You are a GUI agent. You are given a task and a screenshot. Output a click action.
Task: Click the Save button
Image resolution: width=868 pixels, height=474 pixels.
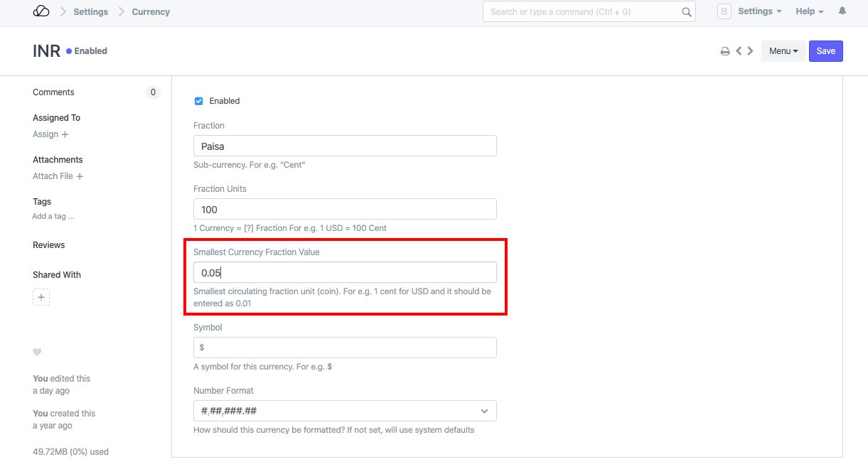[x=825, y=51]
